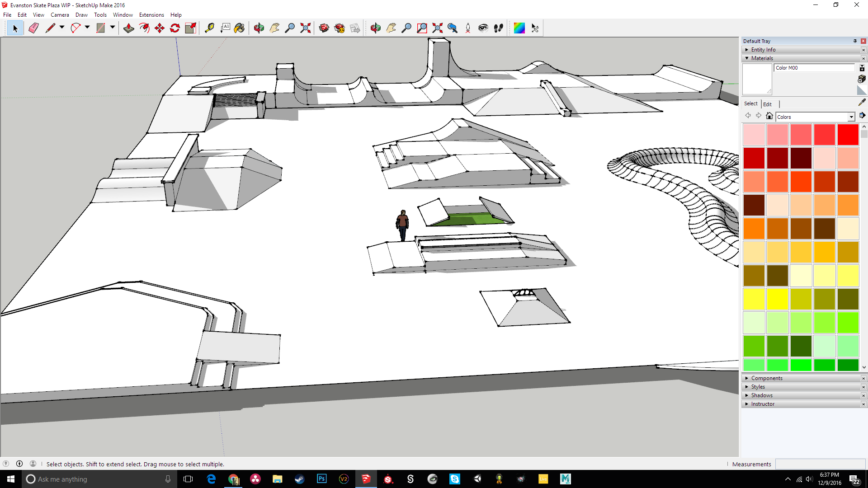Pick the Paint Bucket tool
Viewport: 868px width, 488px height.
pyautogui.click(x=240, y=28)
